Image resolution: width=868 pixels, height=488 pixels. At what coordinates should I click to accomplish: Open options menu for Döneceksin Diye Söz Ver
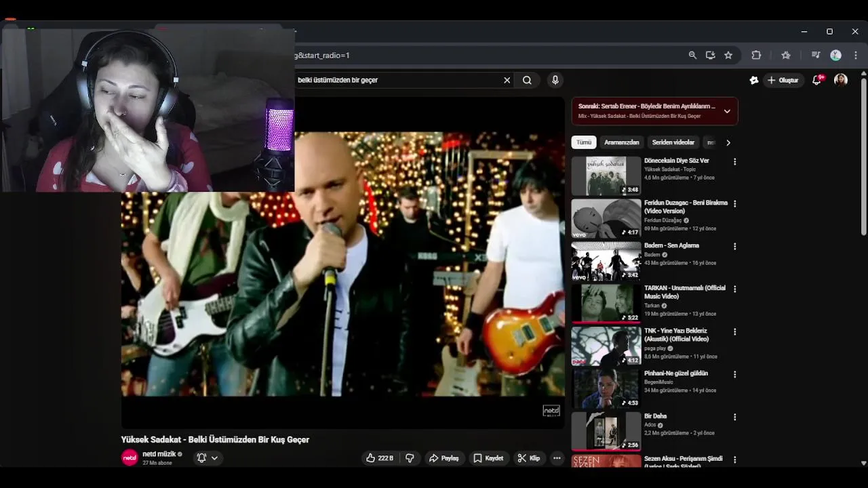734,162
